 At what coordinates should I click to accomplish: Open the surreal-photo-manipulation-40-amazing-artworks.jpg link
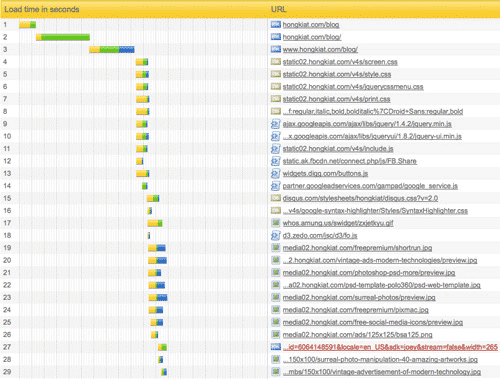[x=380, y=359]
